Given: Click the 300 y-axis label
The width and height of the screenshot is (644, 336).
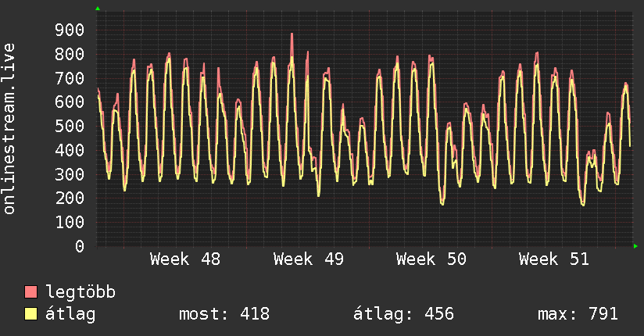Looking at the screenshot, I should [70, 174].
